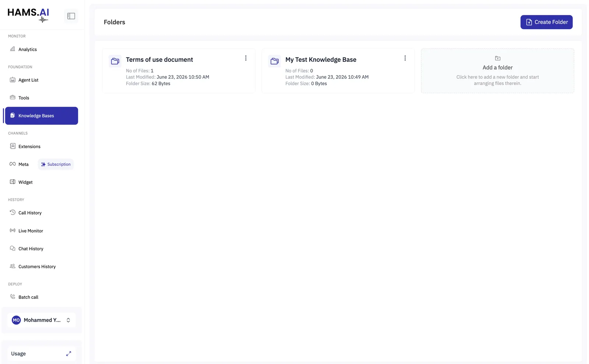The image size is (589, 364).
Task: Click the Batch call phone icon
Action: tap(13, 297)
